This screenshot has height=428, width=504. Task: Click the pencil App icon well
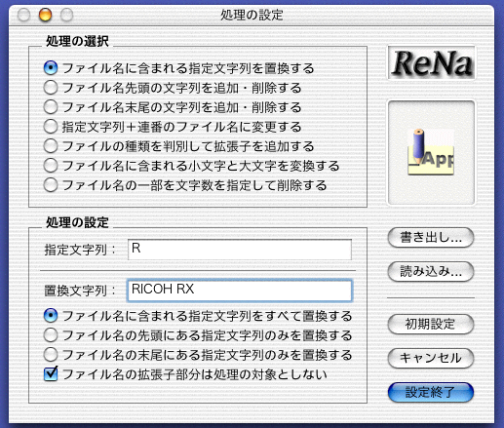click(431, 152)
